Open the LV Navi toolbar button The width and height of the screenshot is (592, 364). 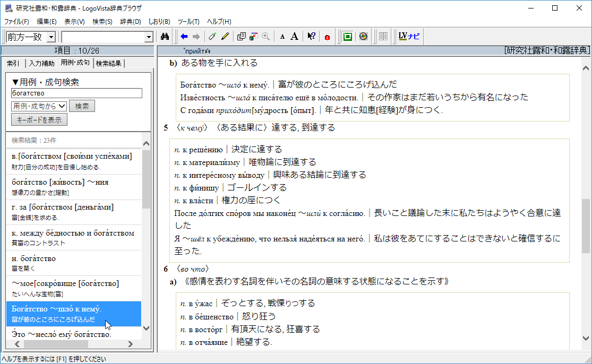click(409, 37)
